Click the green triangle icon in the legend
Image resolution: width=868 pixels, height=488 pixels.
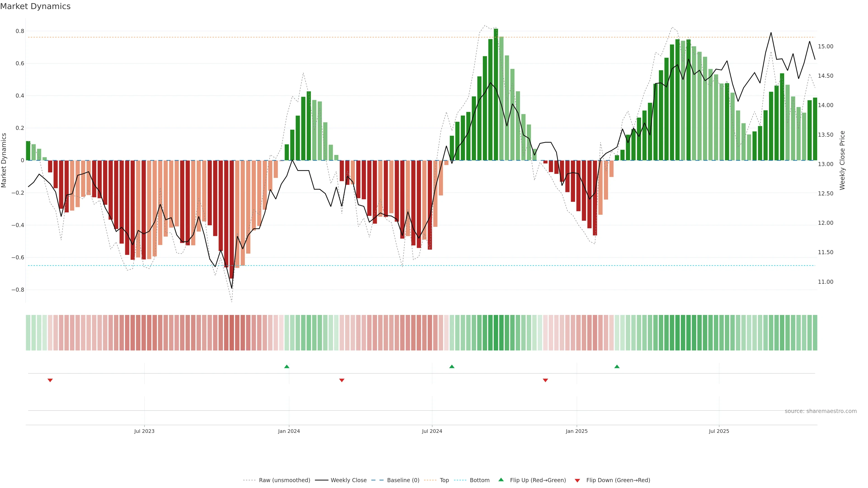coord(501,480)
